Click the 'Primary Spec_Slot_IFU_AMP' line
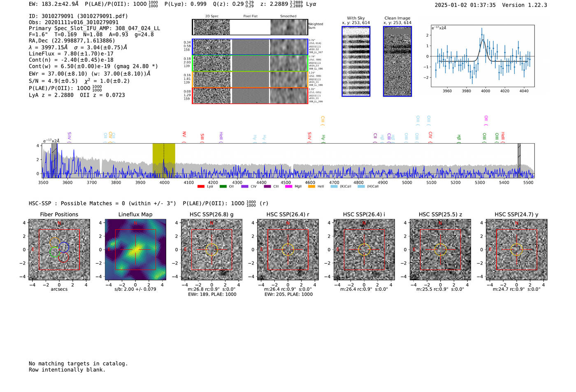The height and width of the screenshot is (392, 576). 94,28
